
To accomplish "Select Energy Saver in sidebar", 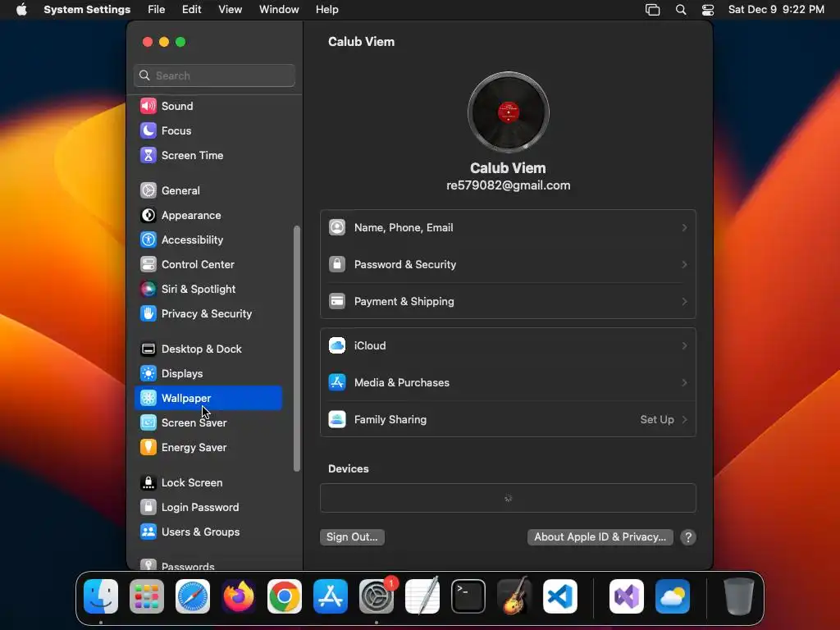I will (x=208, y=447).
